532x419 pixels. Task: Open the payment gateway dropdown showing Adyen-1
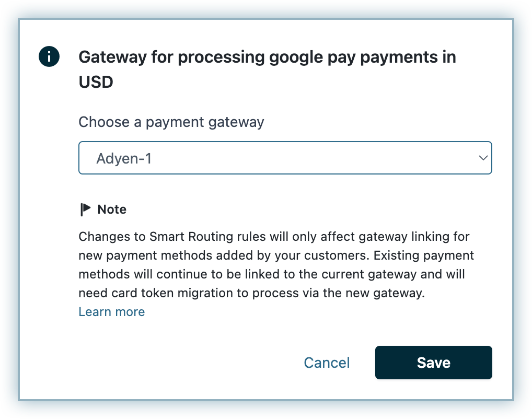click(285, 158)
